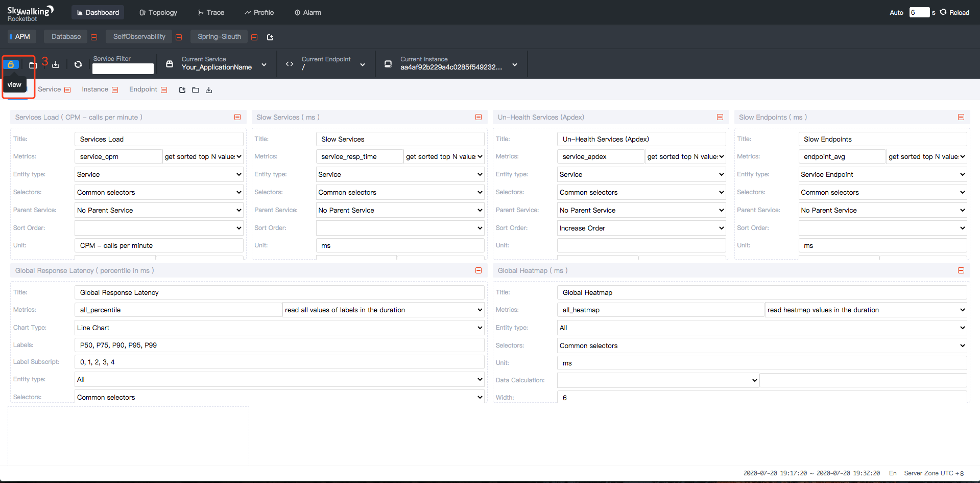This screenshot has height=483, width=980.
Task: Remove the Global Heatmap panel
Action: [x=961, y=270]
